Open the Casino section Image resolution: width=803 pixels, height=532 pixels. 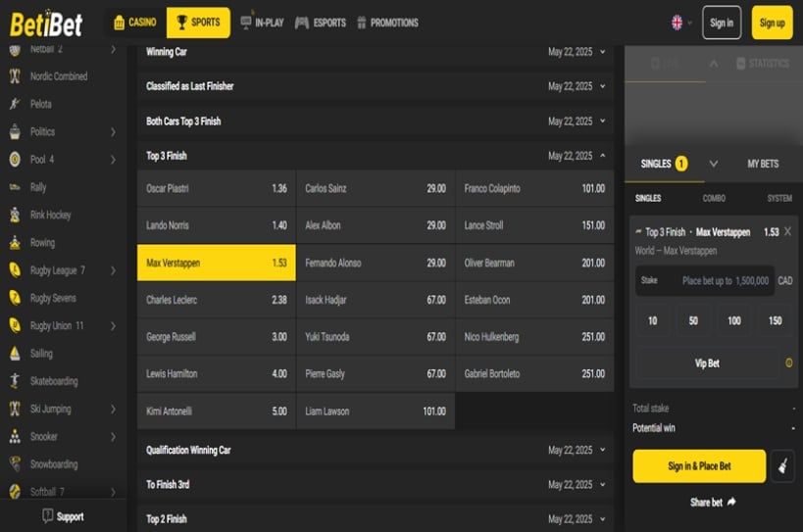(x=135, y=23)
